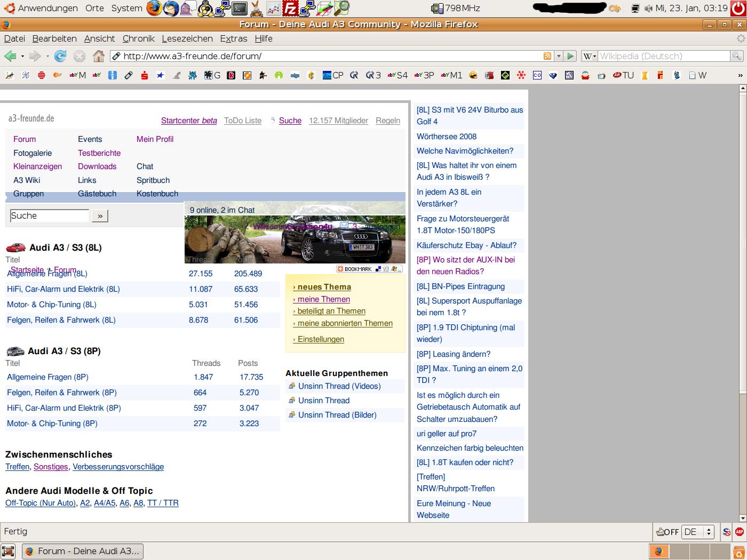Image resolution: width=747 pixels, height=560 pixels.
Task: Click the BOOKMARK share button
Action: point(369,269)
